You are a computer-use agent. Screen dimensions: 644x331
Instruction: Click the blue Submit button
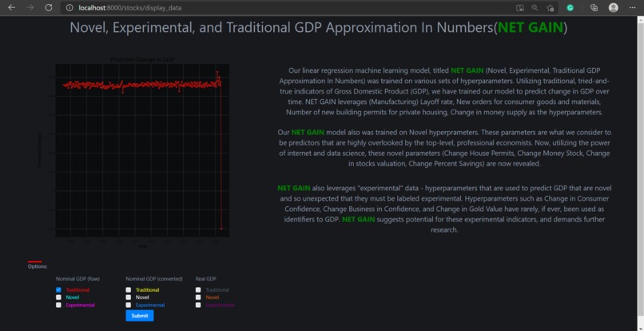pos(140,316)
